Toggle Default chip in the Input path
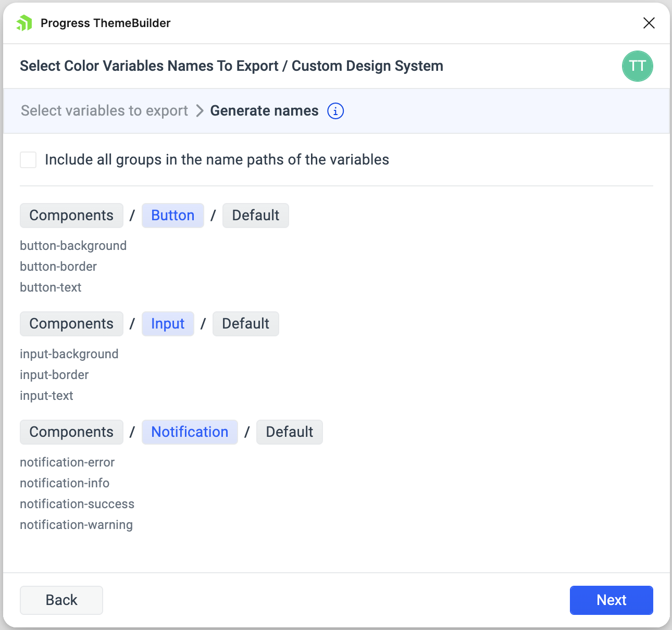The image size is (672, 630). [245, 324]
